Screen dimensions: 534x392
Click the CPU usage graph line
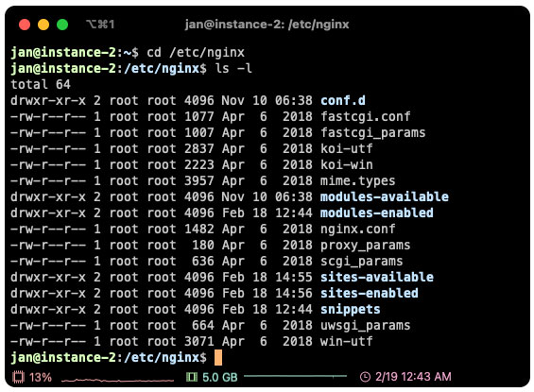pos(117,380)
